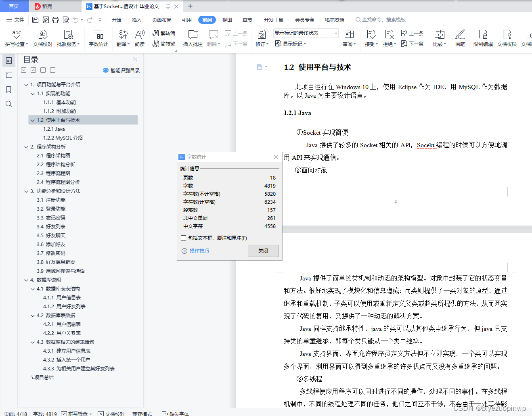Click 关闭 button in 字数统计 dialog
This screenshot has width=532, height=416.
pyautogui.click(x=263, y=251)
